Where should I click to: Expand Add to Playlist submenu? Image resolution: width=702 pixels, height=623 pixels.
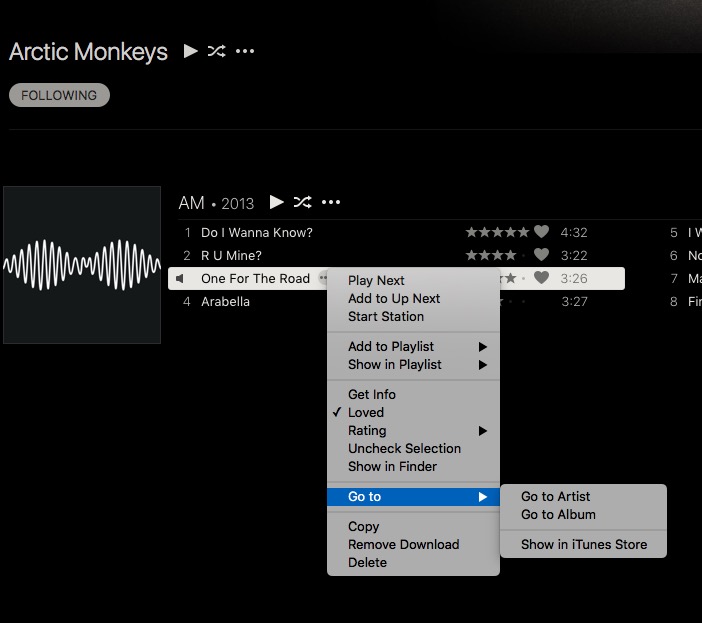point(413,346)
